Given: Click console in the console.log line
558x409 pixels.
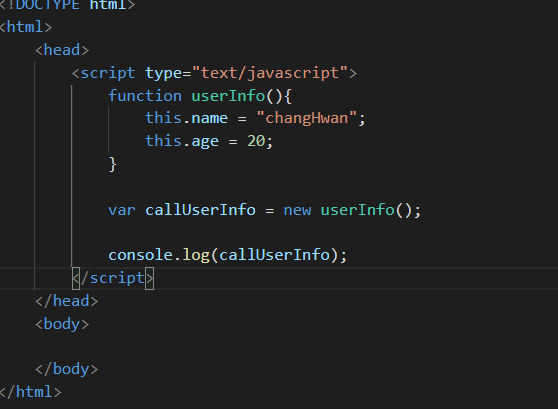Looking at the screenshot, I should pos(140,255).
